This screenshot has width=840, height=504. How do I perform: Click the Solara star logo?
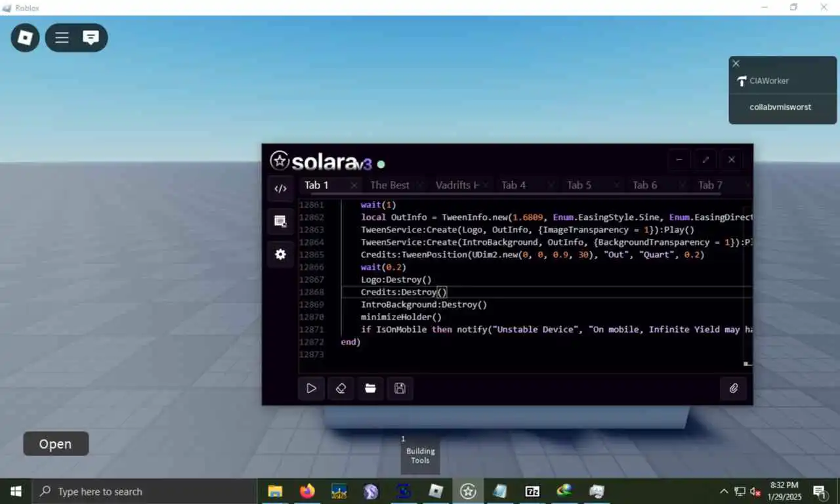[x=280, y=161]
